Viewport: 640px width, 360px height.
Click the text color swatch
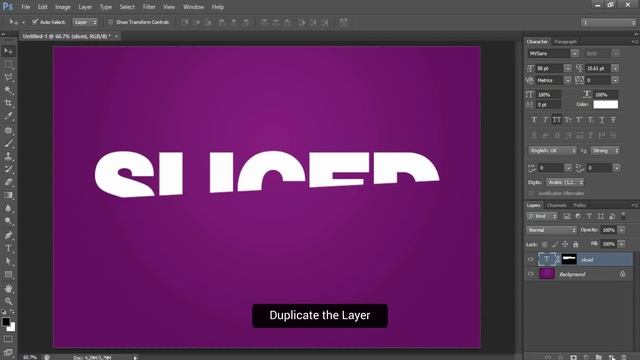605,104
